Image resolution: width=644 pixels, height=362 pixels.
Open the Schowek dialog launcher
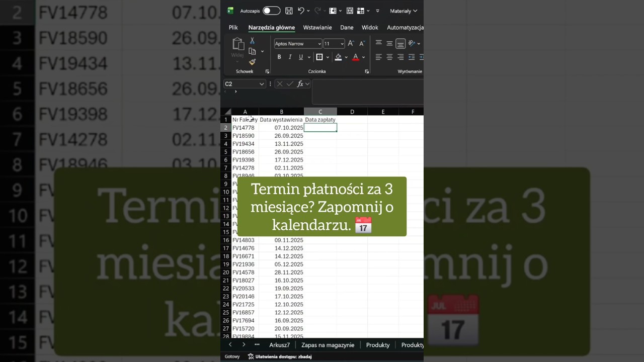[x=267, y=71]
